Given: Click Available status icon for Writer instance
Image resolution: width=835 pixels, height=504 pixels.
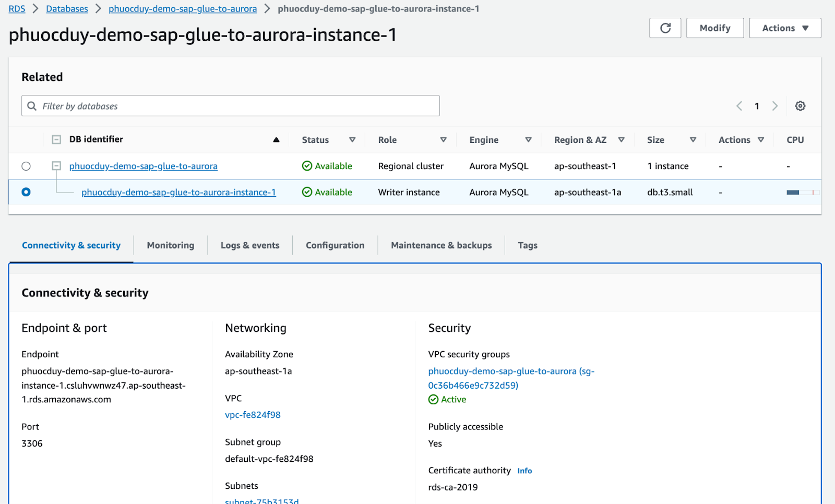Looking at the screenshot, I should click(307, 192).
